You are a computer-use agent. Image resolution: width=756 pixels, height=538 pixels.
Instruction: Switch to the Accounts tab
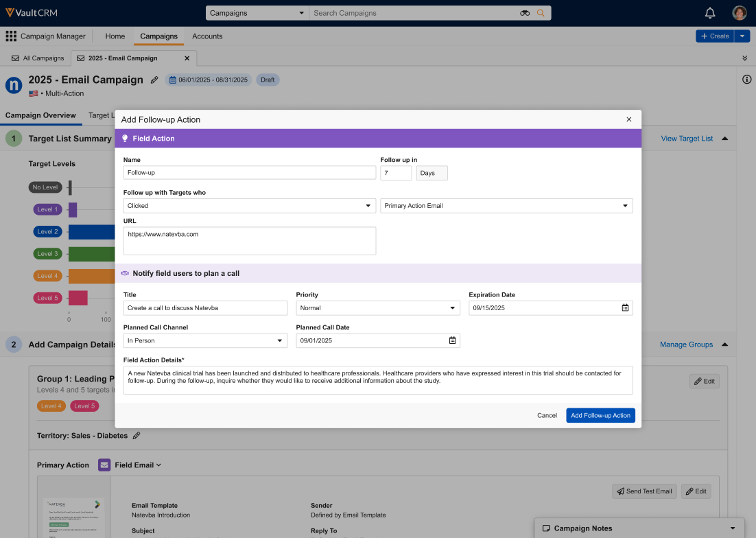[x=207, y=36]
